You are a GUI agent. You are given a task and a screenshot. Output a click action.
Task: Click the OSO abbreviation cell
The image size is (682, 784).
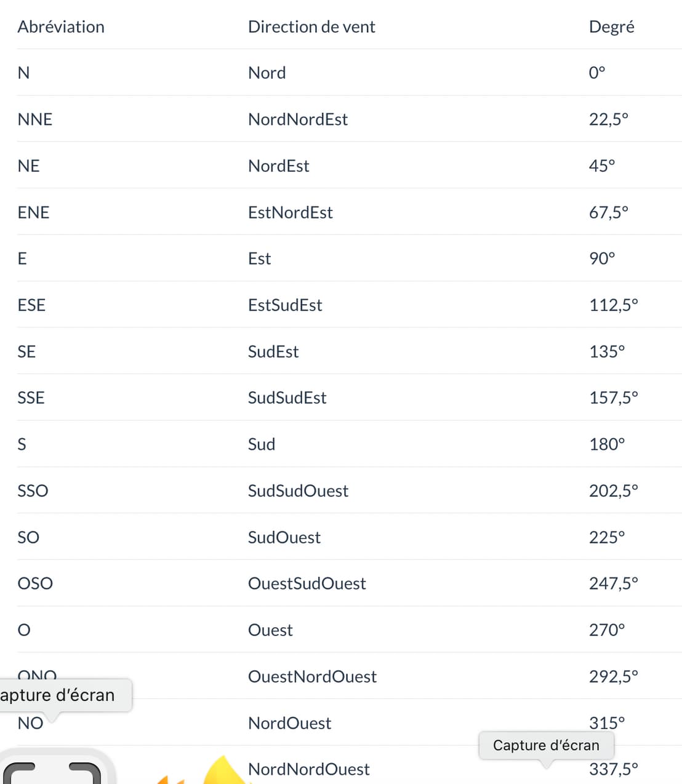click(x=35, y=583)
